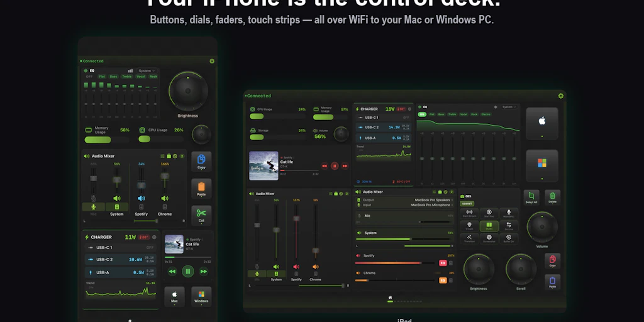Tap blue Paste button on iPad deck

point(552,282)
